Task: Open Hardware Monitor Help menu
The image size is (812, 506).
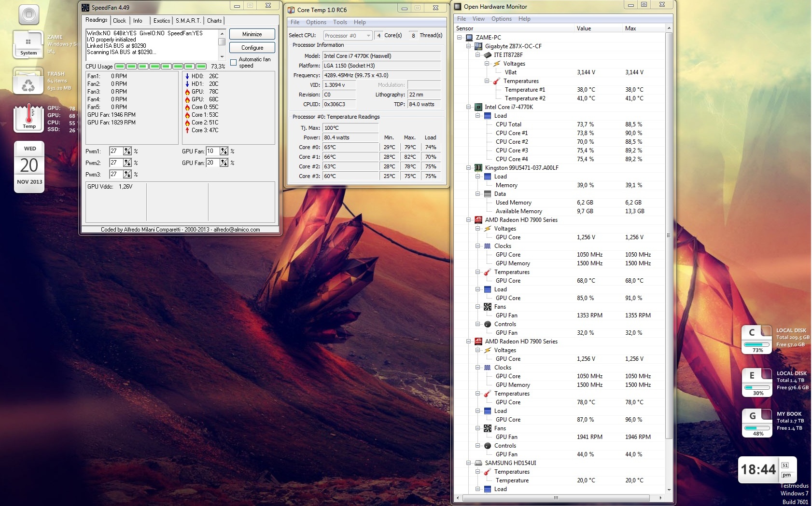Action: [x=524, y=19]
